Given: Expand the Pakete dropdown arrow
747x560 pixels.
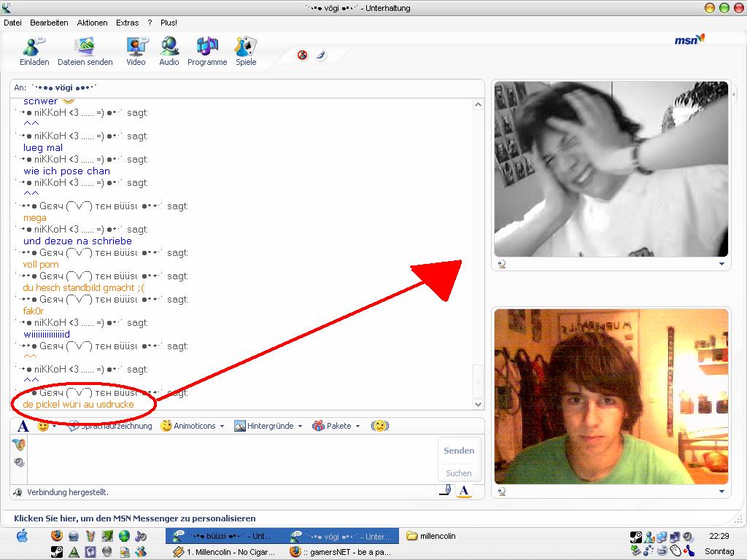Looking at the screenshot, I should pos(357,426).
